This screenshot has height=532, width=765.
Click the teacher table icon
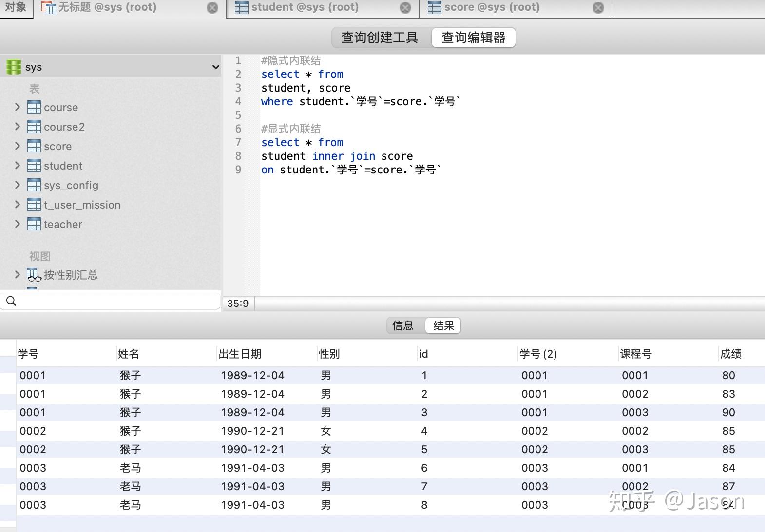[x=34, y=224]
